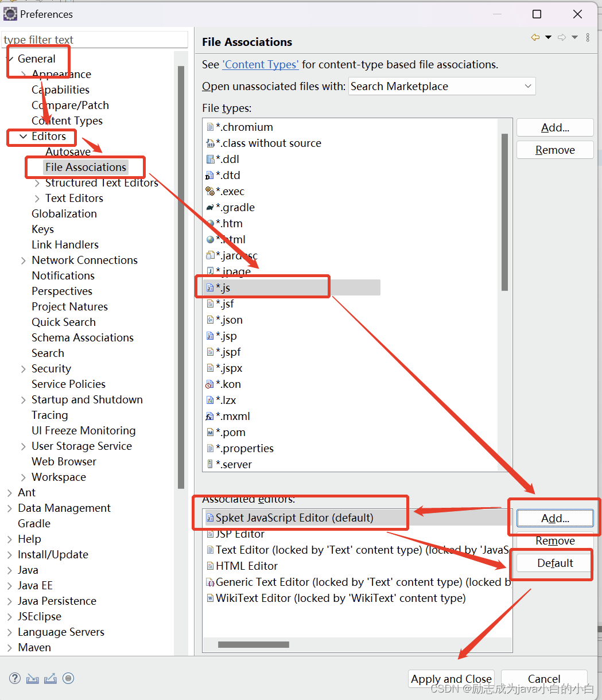Click the back navigation arrow icon
Viewport: 602px width, 700px height.
[x=535, y=37]
